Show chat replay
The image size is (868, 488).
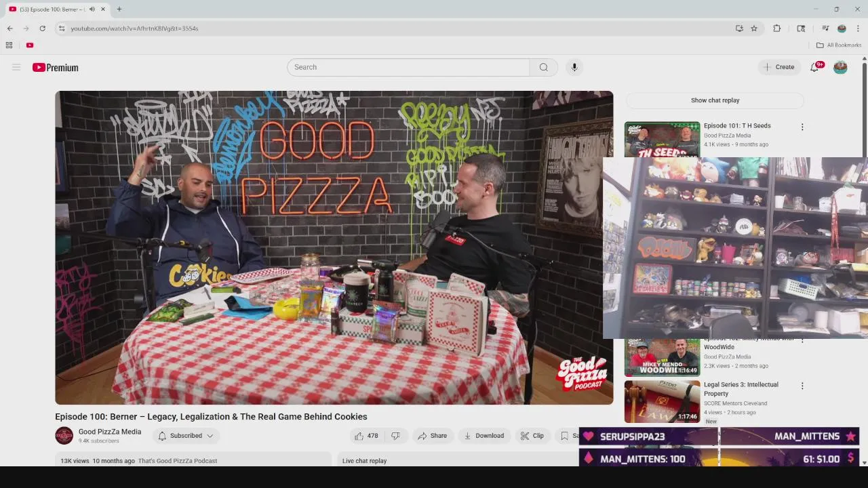coord(715,100)
